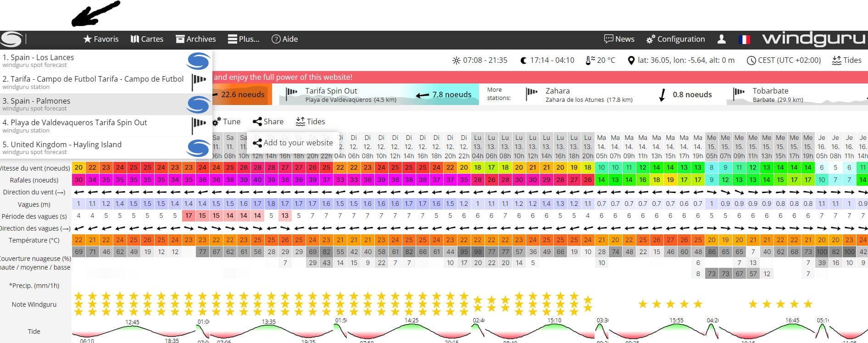
Task: Click the user account icon
Action: click(722, 39)
